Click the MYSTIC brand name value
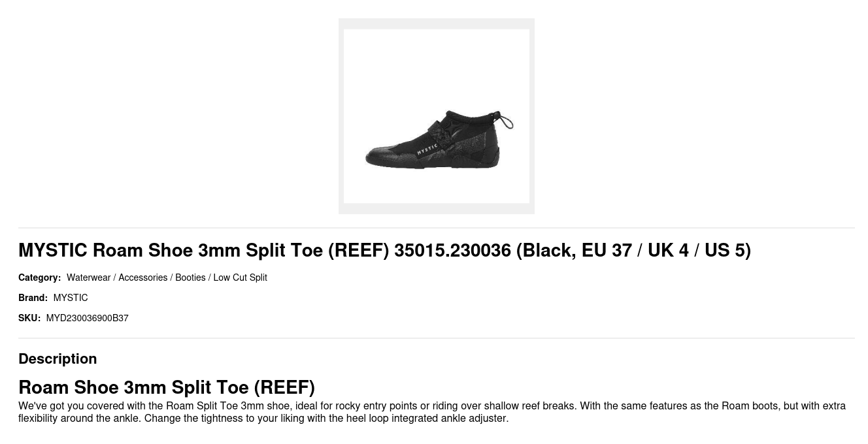 pos(71,298)
